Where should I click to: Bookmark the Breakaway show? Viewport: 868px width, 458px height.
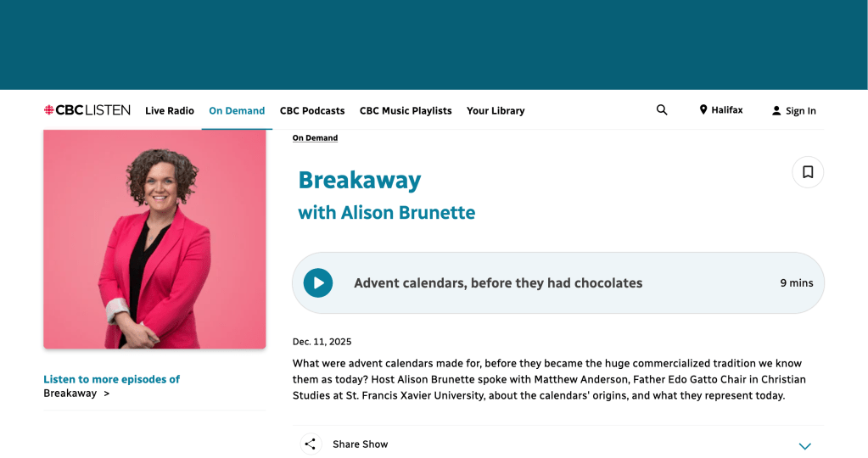coord(808,172)
